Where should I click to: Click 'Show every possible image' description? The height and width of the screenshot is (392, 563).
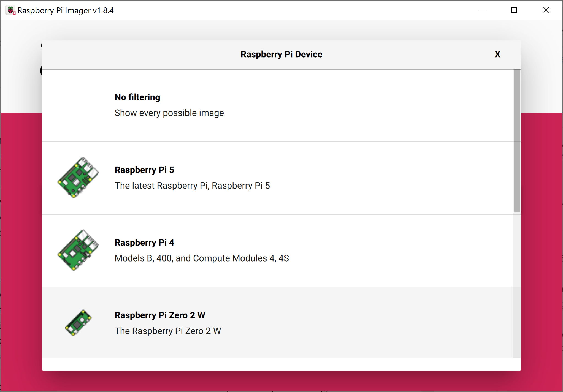(x=169, y=113)
